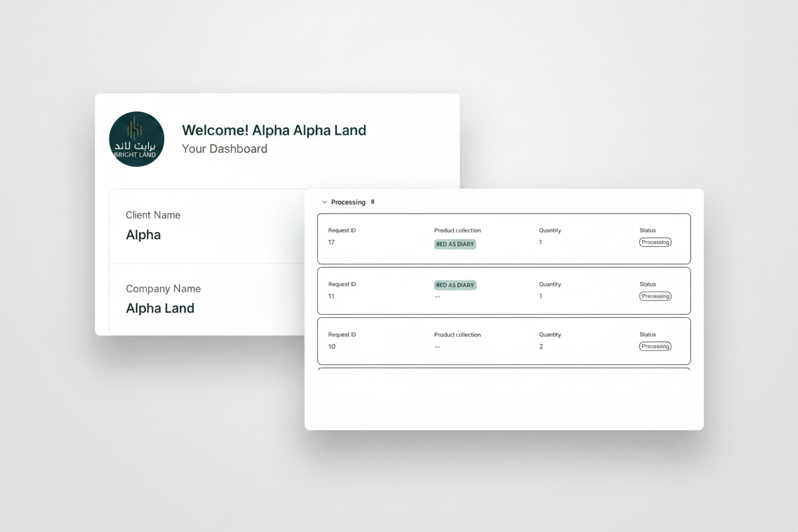The image size is (798, 532).
Task: Open request ID 11
Action: click(x=504, y=291)
